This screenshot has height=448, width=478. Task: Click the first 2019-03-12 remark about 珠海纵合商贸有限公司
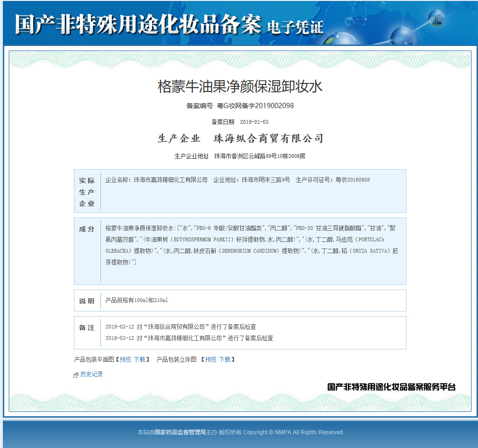click(x=181, y=327)
